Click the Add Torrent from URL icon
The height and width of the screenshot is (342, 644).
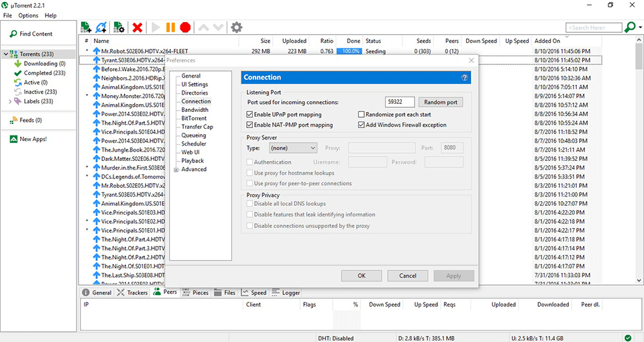click(101, 27)
